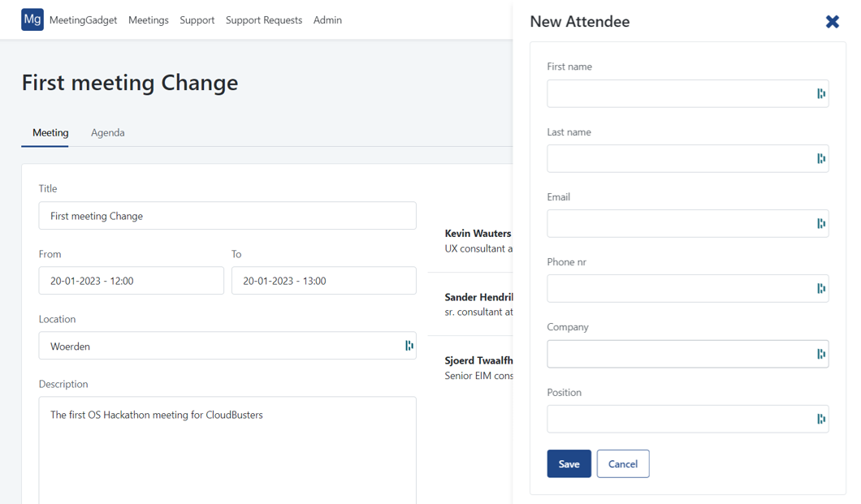Save the new attendee
Image resolution: width=861 pixels, height=504 pixels.
point(569,464)
